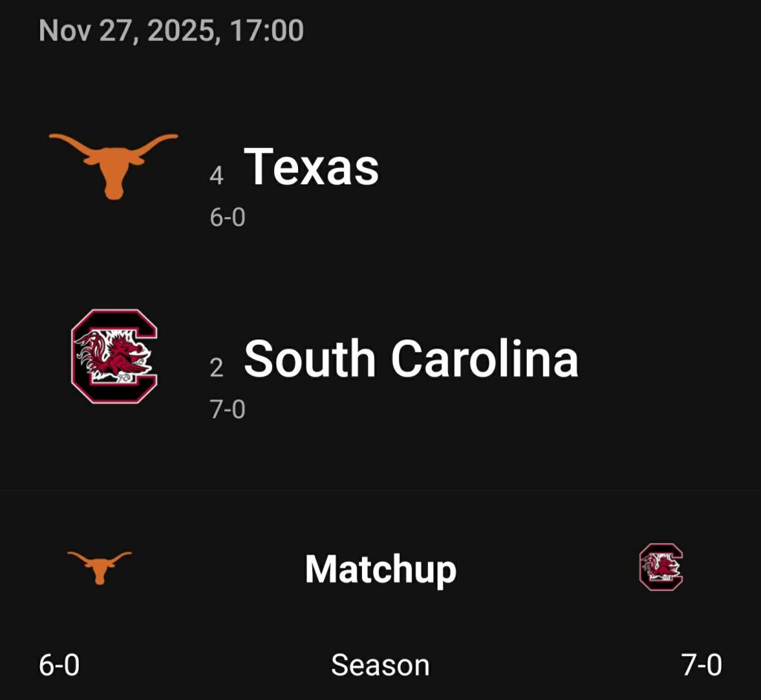Tap the 6-0 value in the Season row
The width and height of the screenshot is (761, 700).
click(59, 665)
